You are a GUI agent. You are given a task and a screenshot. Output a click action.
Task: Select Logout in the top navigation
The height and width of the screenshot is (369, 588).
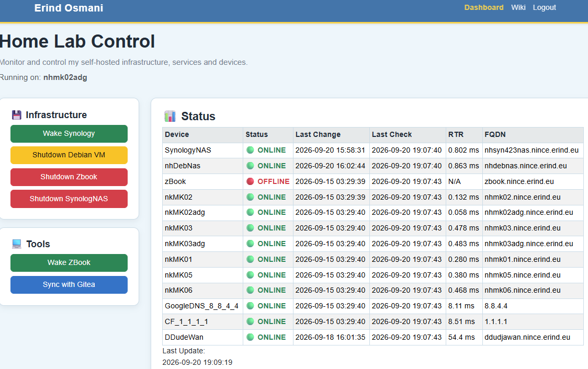tap(545, 7)
